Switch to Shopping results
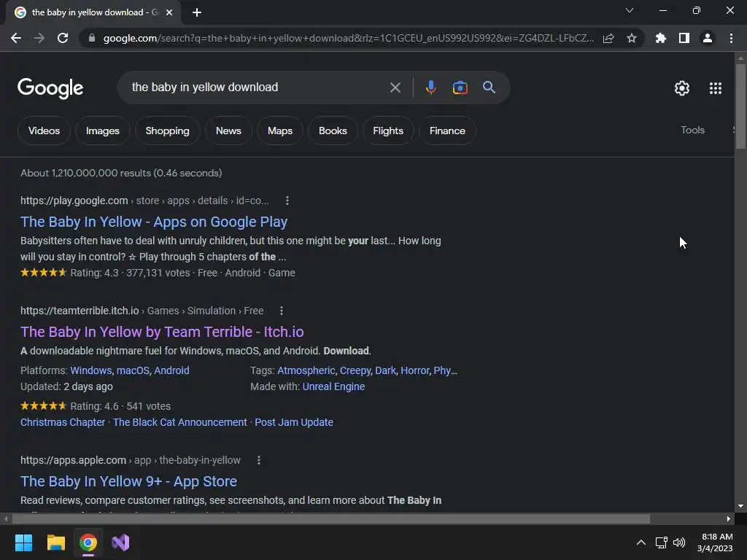 point(167,131)
